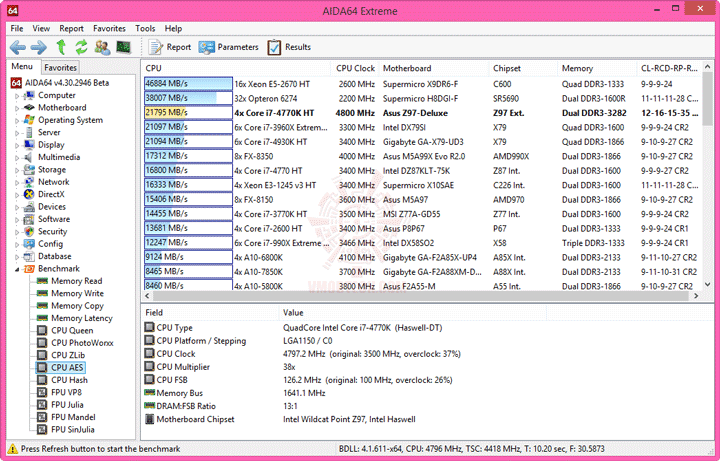The width and height of the screenshot is (720, 461).
Task: Start benchmark with the green Refresh icon
Action: (x=81, y=47)
